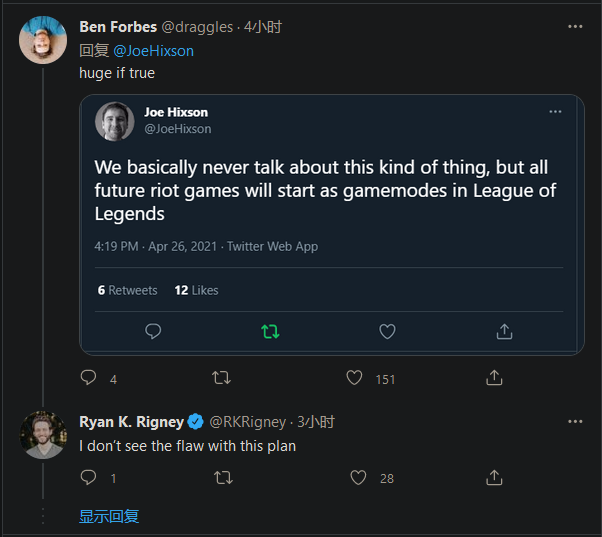The width and height of the screenshot is (602, 537).
Task: Open more options on Ben Forbes' tweet
Action: 575,27
